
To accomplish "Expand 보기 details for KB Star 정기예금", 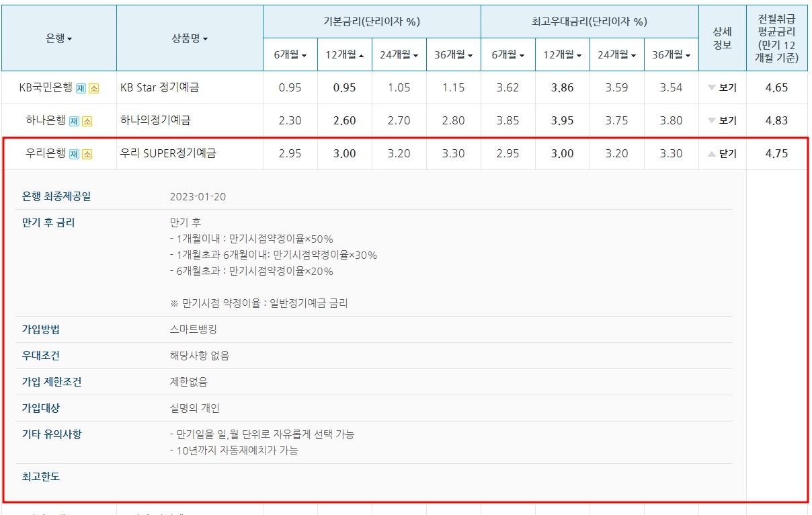I will click(723, 88).
